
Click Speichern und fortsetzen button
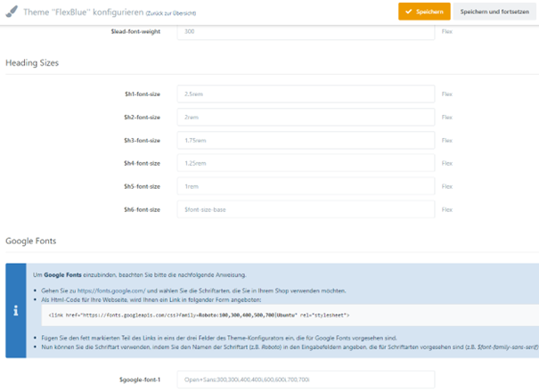coord(493,12)
